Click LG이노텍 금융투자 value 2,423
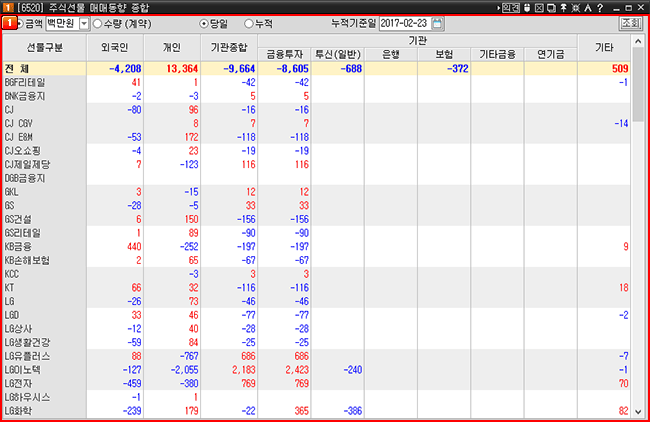The height and width of the screenshot is (422, 650). (x=297, y=370)
